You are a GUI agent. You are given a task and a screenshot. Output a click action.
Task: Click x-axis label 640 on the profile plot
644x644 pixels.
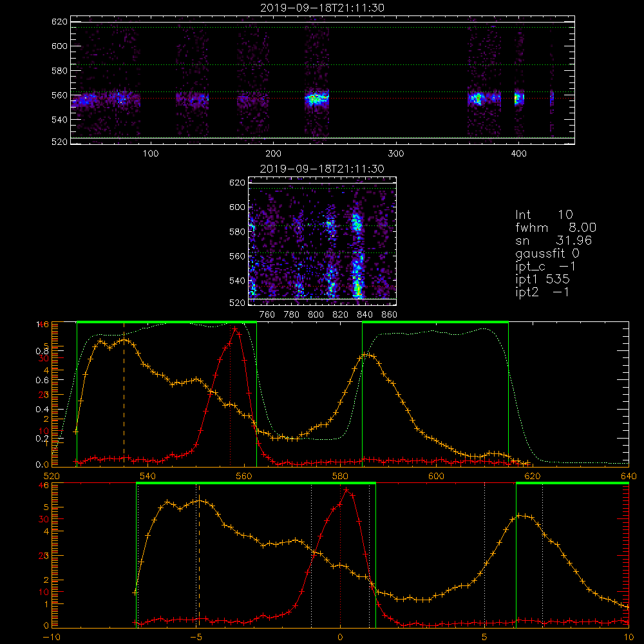629,477
